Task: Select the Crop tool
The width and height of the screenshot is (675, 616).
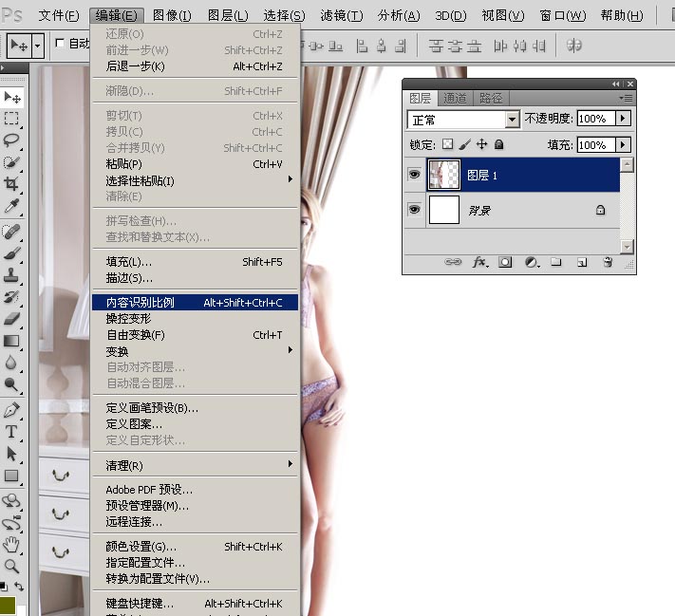Action: point(11,184)
